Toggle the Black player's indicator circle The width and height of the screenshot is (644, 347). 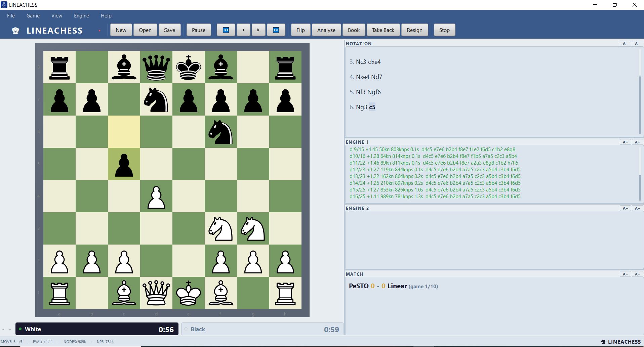(186, 329)
